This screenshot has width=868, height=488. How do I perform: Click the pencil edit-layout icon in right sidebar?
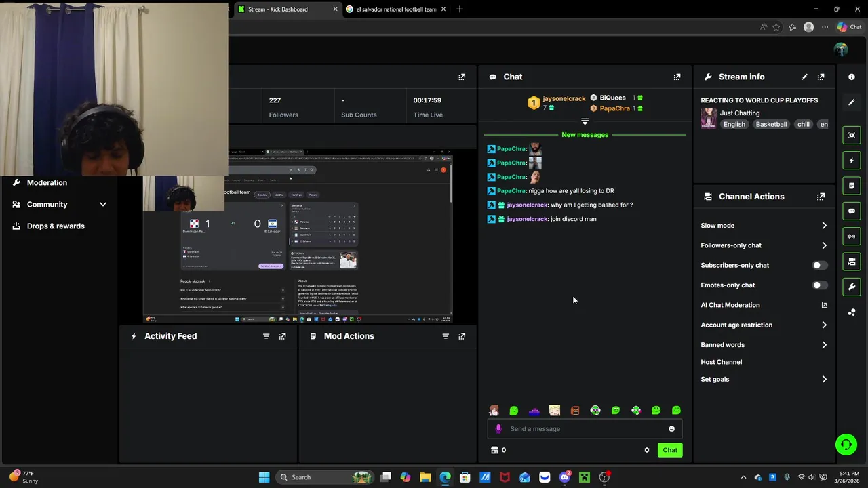pyautogui.click(x=852, y=102)
